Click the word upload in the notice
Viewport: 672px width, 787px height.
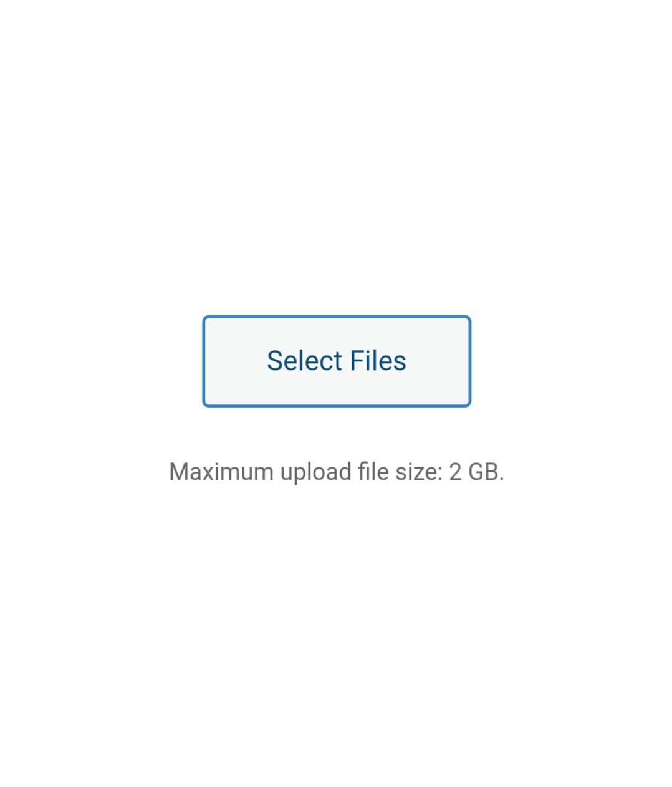pos(316,473)
